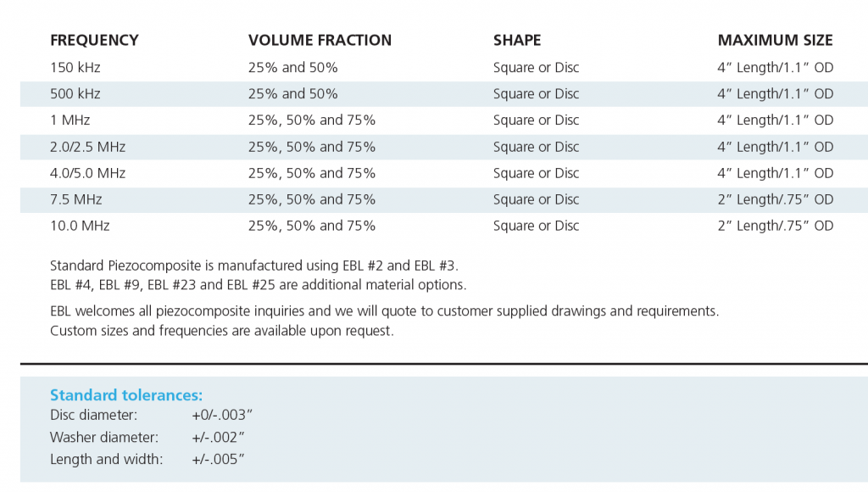This screenshot has height=492, width=868.
Task: Click the +/-.005" tolerance value
Action: pos(219,460)
